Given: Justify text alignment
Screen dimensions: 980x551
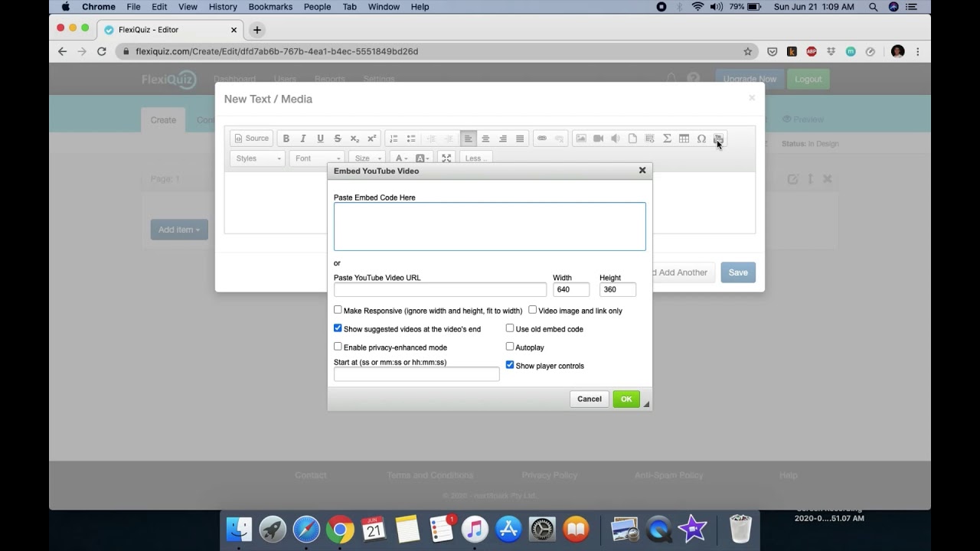Looking at the screenshot, I should 520,139.
